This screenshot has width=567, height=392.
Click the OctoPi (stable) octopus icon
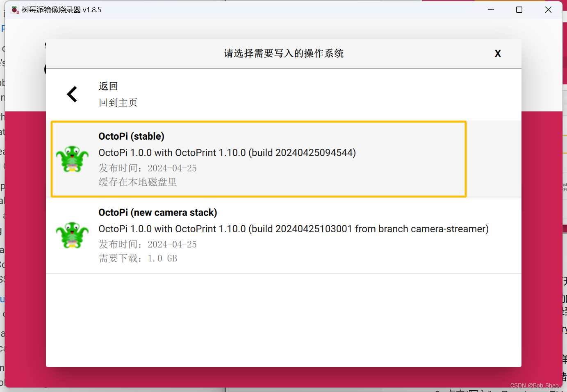tap(72, 159)
